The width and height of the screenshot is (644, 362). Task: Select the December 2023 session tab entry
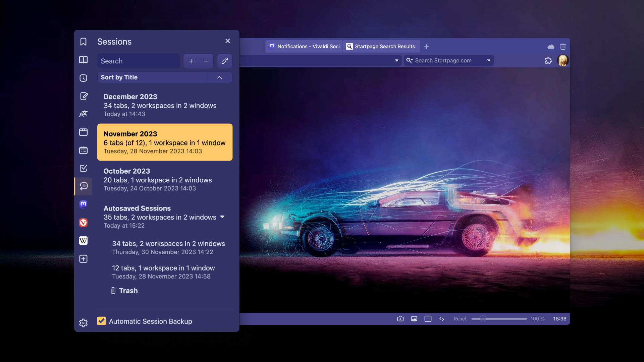pos(165,105)
